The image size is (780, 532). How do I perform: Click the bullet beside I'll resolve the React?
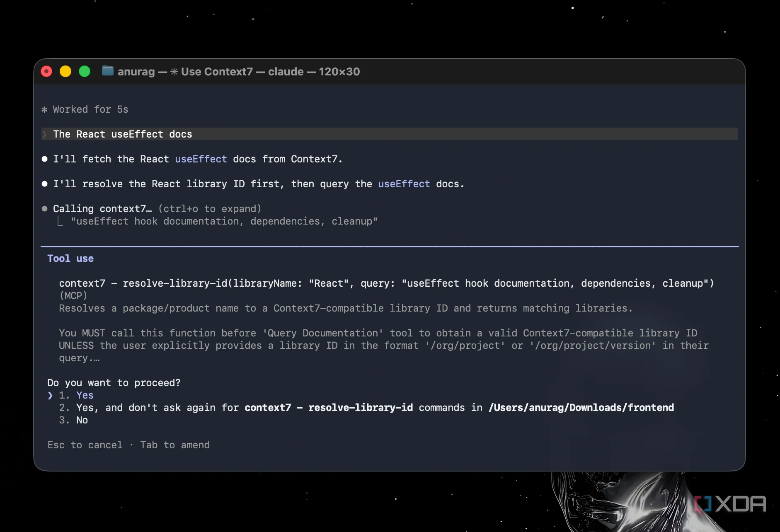[x=44, y=184]
